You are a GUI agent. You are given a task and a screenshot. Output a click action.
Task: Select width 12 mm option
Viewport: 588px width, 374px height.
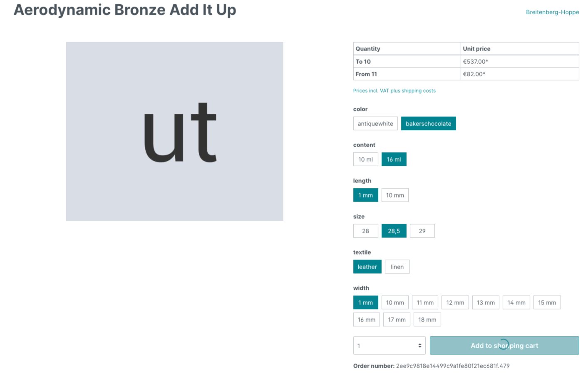point(455,303)
